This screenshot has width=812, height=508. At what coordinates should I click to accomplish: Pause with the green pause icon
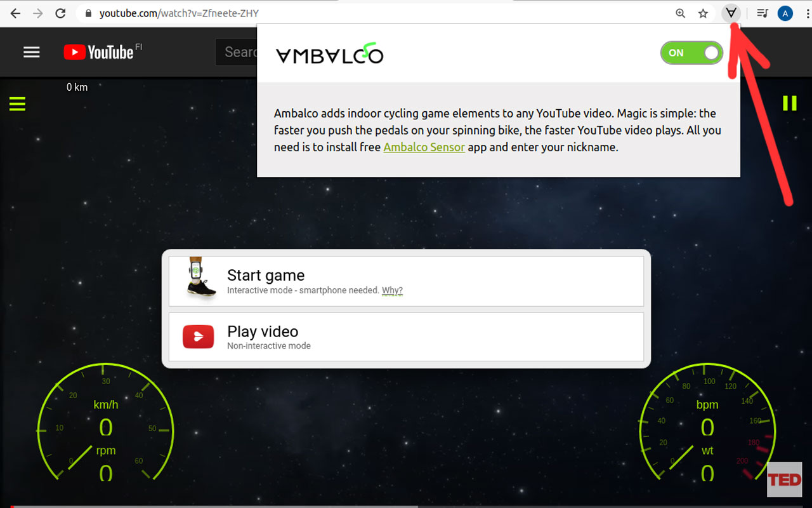click(790, 103)
